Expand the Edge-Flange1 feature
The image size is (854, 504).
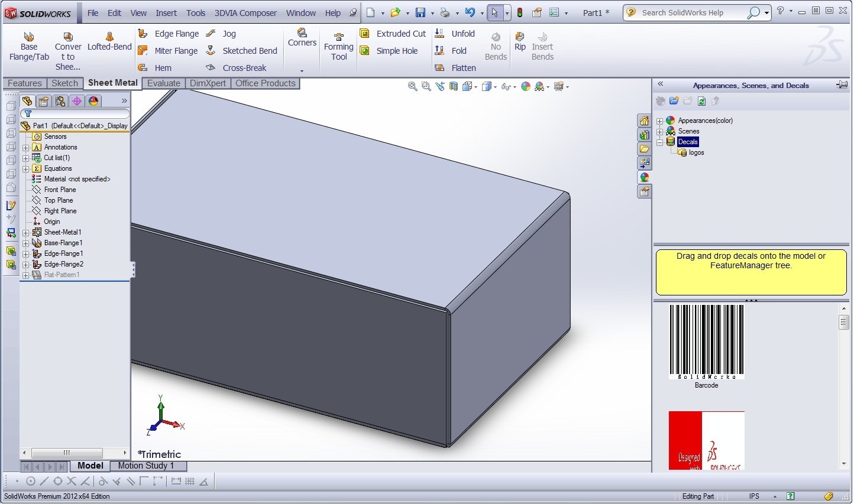[x=26, y=254]
